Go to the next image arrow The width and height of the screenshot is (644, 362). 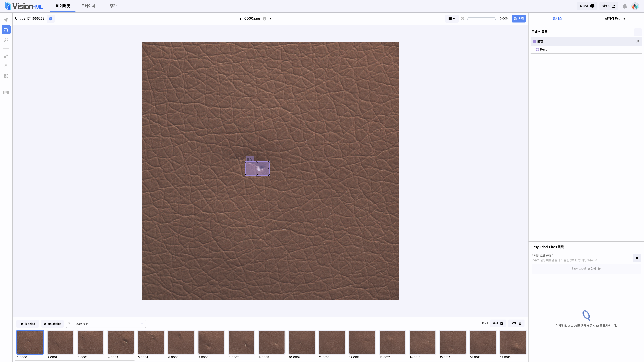click(x=270, y=19)
